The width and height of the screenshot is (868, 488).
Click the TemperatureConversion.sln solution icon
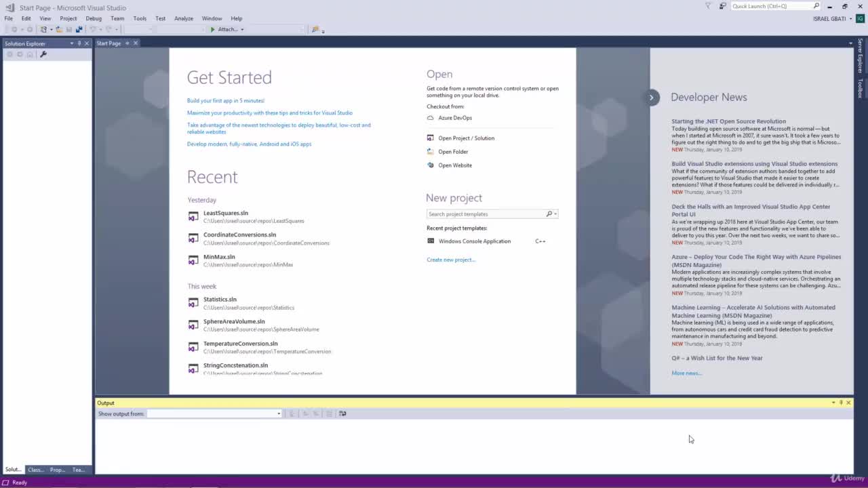(193, 347)
